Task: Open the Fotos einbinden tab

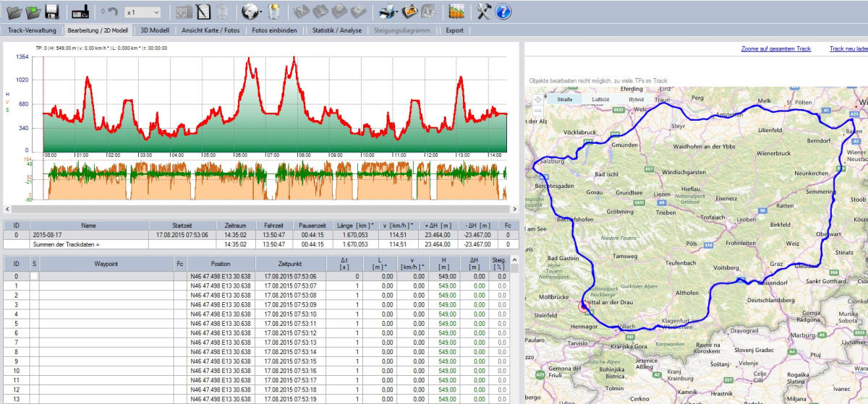Action: point(274,30)
